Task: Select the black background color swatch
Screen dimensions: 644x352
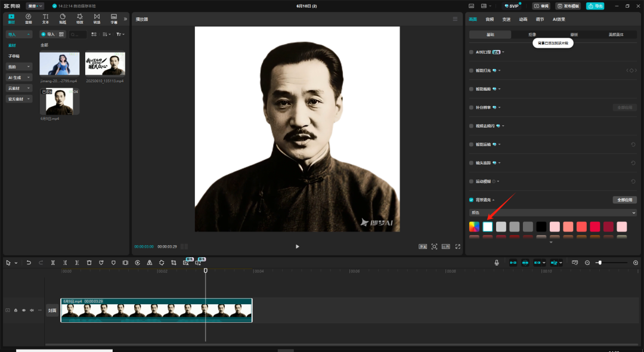Action: (x=541, y=227)
